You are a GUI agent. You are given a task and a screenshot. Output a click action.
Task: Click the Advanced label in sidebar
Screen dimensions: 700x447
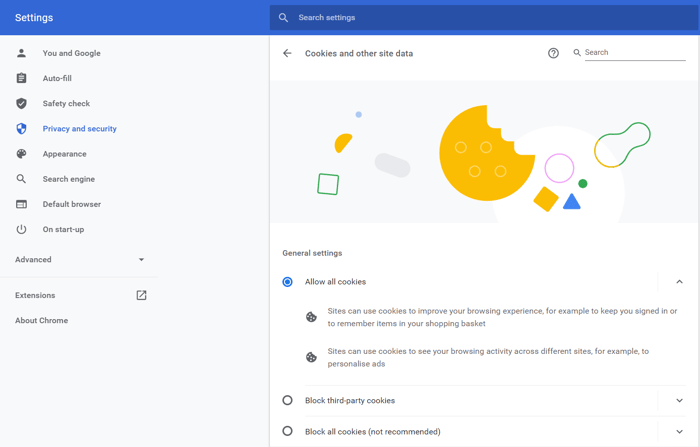click(x=33, y=259)
